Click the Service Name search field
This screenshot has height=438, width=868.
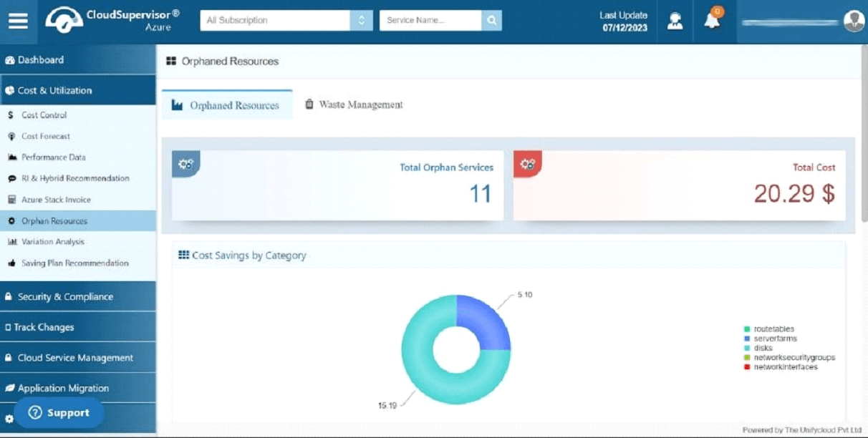[x=430, y=20]
